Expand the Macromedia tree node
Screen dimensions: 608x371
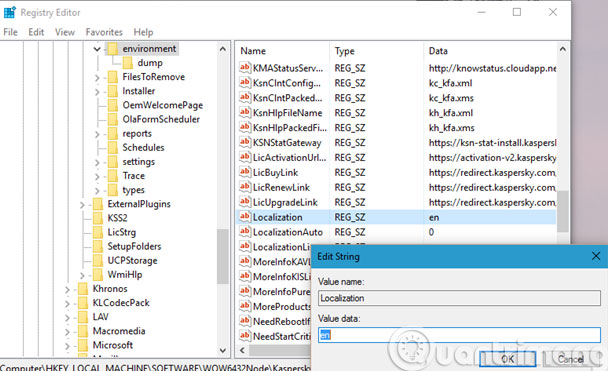coord(67,331)
